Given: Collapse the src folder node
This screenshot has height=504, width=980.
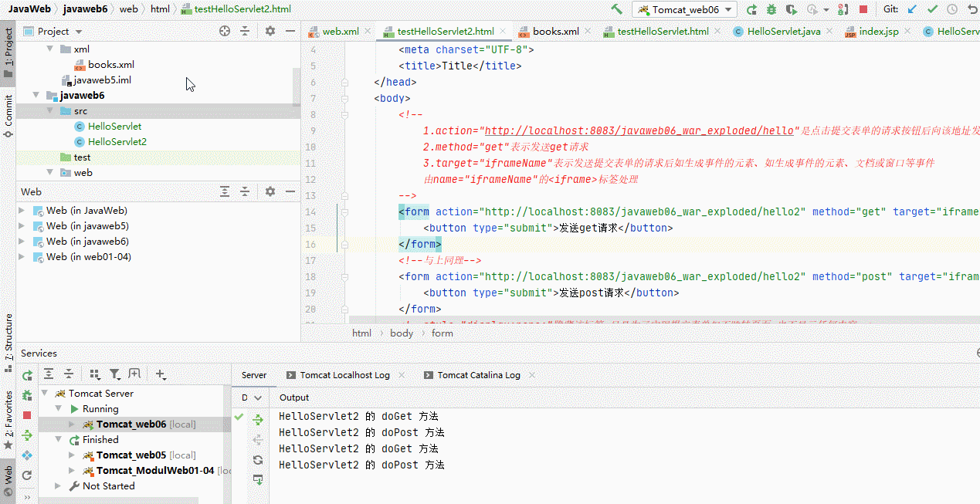Looking at the screenshot, I should click(x=50, y=111).
